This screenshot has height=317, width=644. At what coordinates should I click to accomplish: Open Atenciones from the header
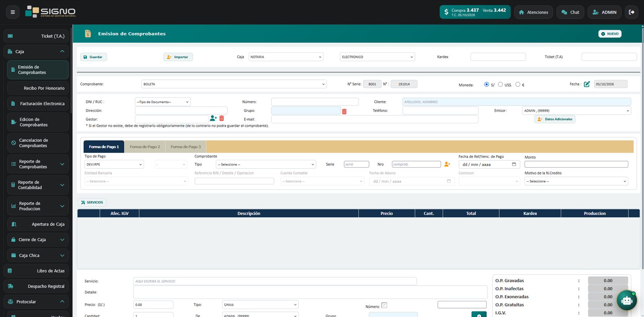click(534, 12)
